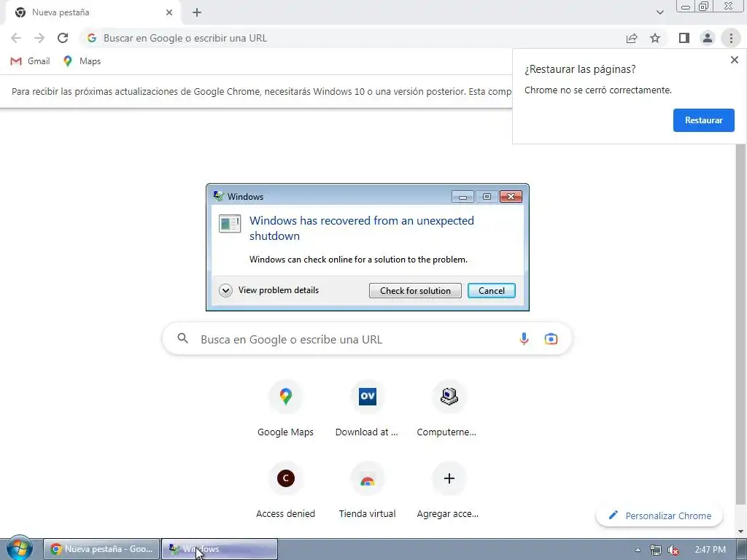Select the Windows dialog taskbar button

click(x=220, y=549)
